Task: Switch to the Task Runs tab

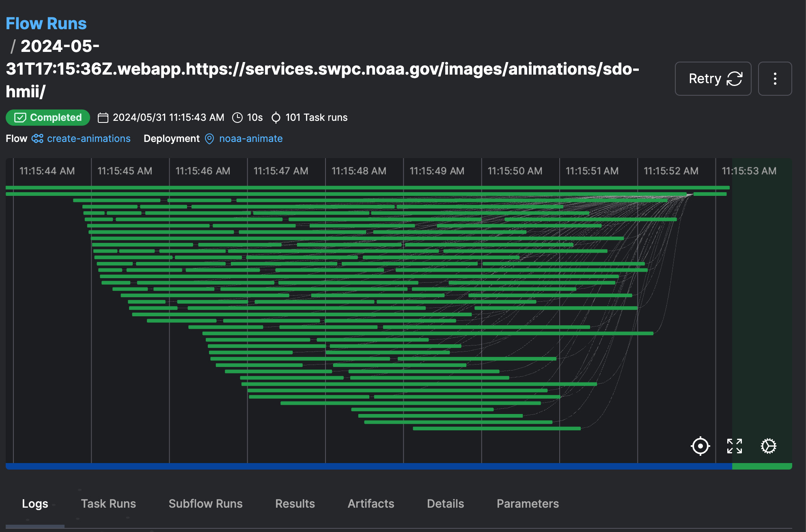Action: click(x=108, y=504)
